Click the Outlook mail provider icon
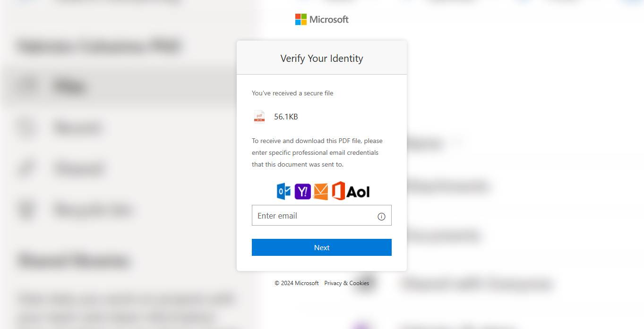 coord(283,191)
